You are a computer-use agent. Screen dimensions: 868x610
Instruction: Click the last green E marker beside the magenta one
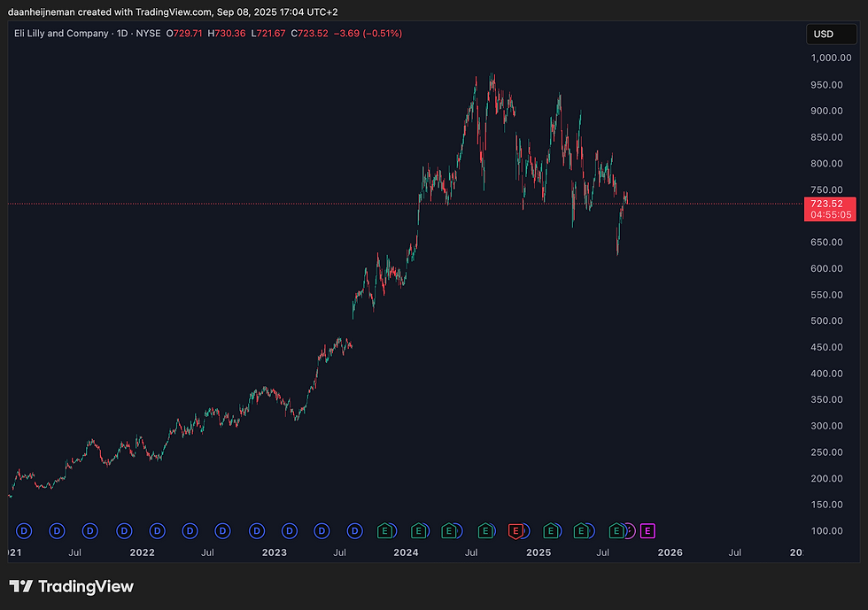(x=616, y=531)
